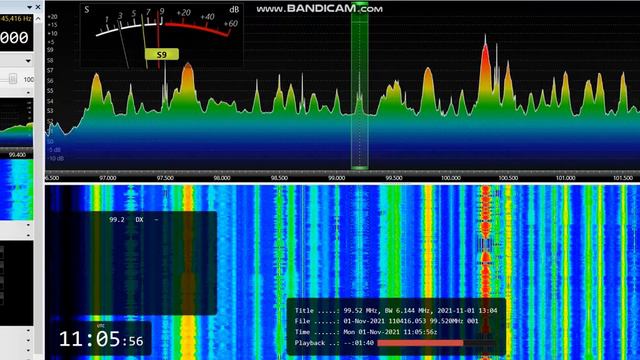
Task: Tune to 98.000 on the frequency scale
Action: pos(222,178)
